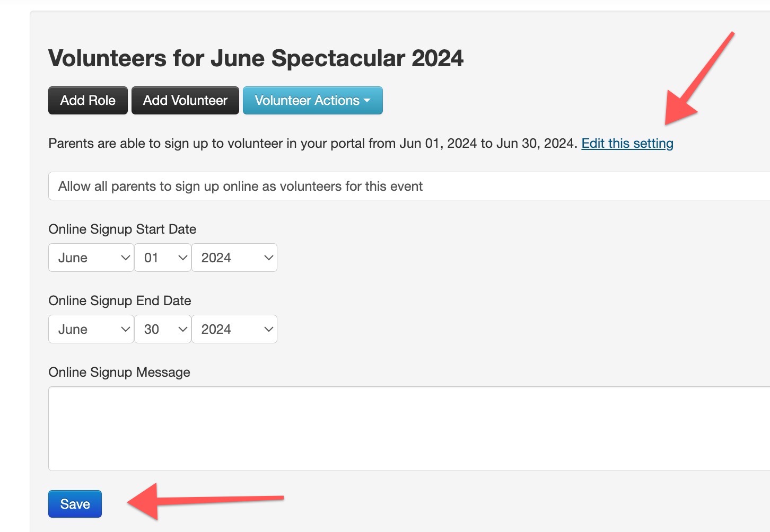This screenshot has width=770, height=532.
Task: Click the Online Signup Message label
Action: (x=119, y=373)
